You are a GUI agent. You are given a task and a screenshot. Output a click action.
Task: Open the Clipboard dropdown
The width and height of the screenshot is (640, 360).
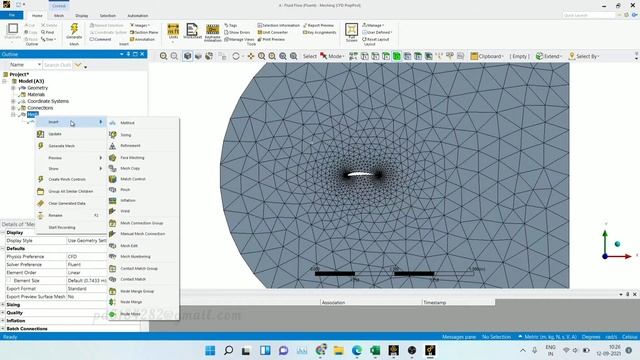(487, 56)
